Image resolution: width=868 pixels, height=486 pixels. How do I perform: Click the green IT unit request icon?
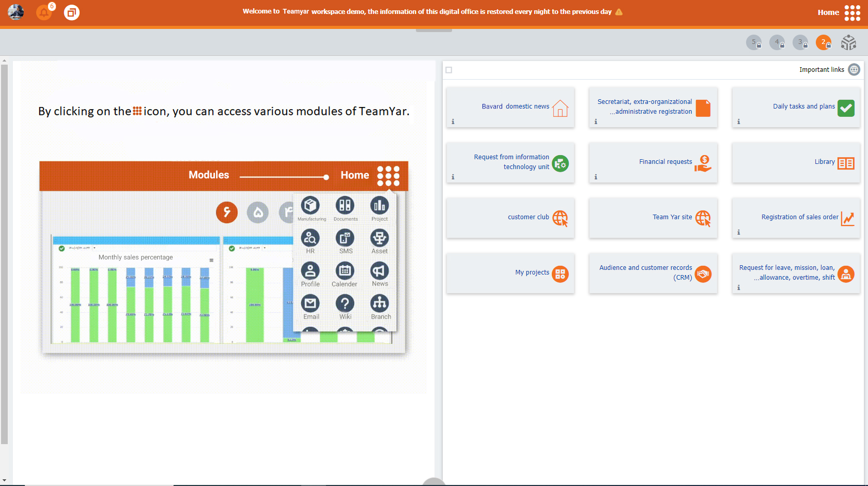tap(560, 164)
